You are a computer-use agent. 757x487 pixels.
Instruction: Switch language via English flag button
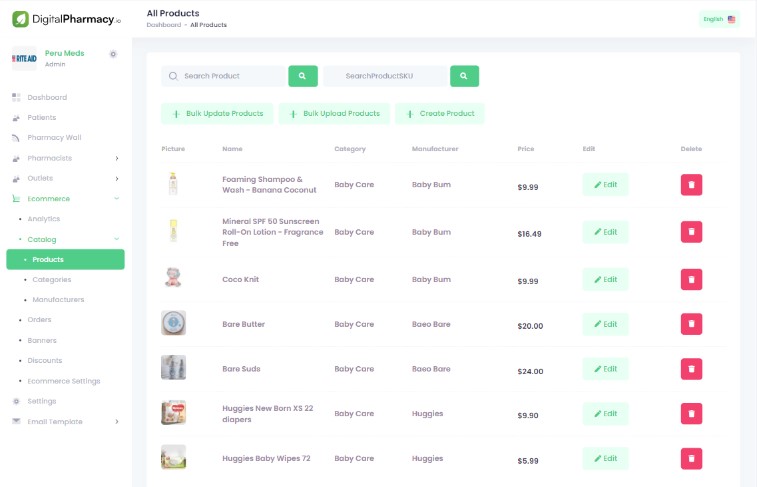point(719,19)
